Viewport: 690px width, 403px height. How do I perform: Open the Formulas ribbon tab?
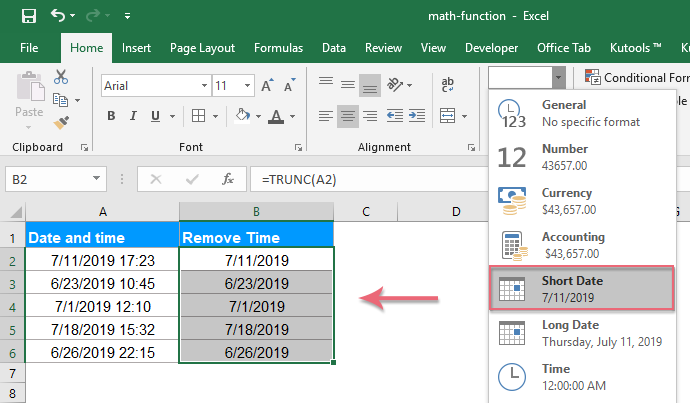click(x=279, y=47)
